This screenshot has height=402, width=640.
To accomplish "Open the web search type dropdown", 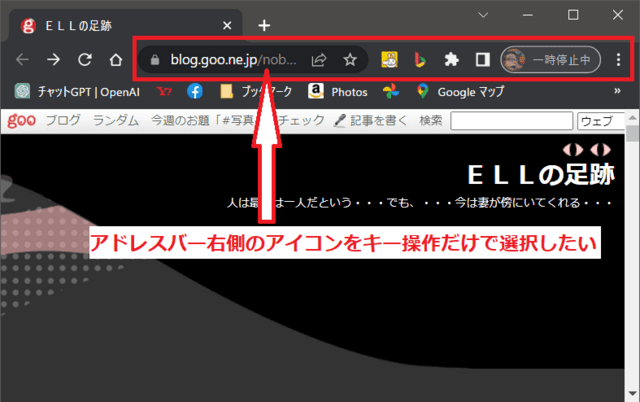I will pyautogui.click(x=601, y=121).
